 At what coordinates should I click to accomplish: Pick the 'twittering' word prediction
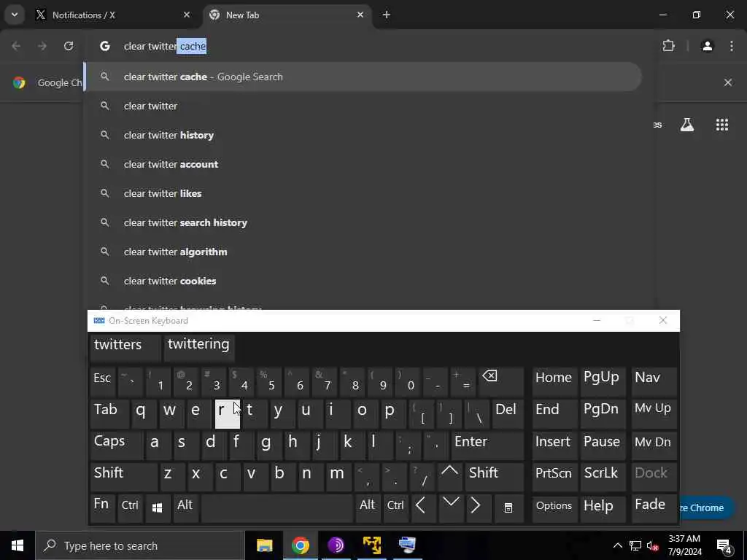click(x=198, y=348)
